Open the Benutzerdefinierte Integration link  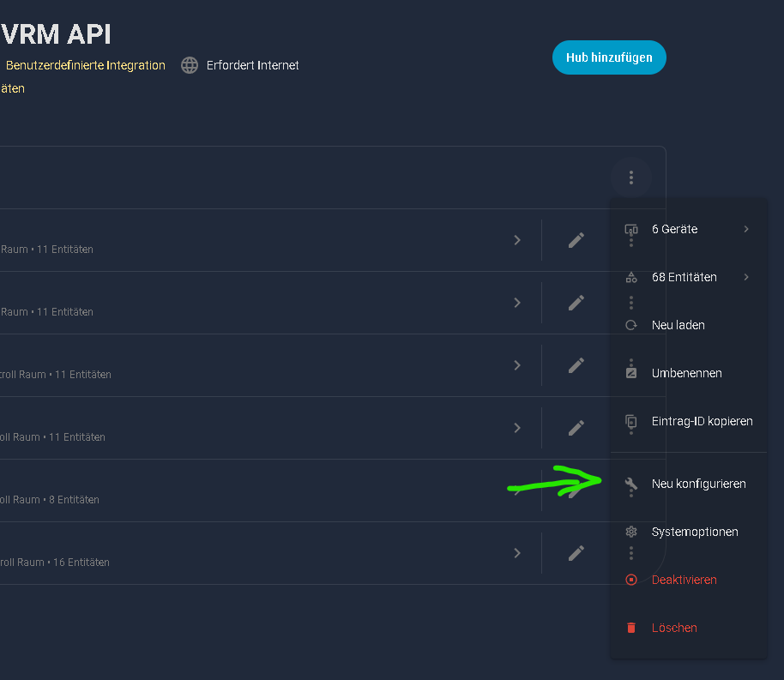point(85,65)
